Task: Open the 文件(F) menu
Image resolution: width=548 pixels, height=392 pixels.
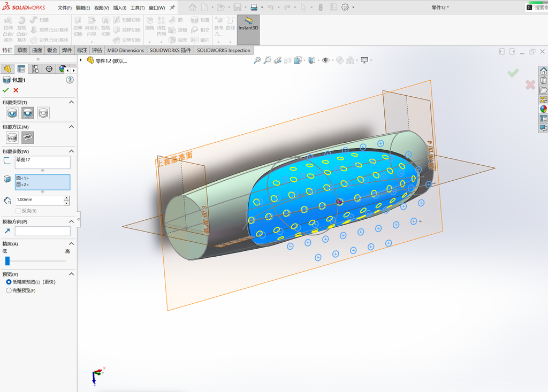Action: click(x=65, y=7)
